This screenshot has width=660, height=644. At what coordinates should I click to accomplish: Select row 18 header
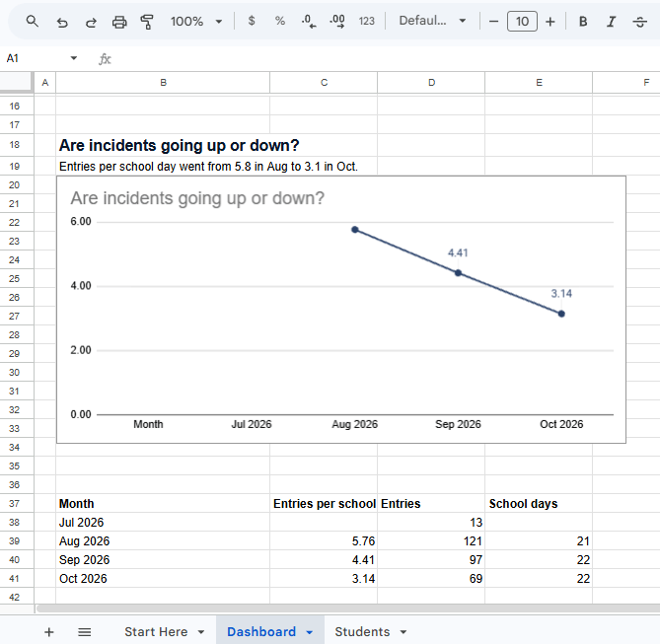(15, 145)
